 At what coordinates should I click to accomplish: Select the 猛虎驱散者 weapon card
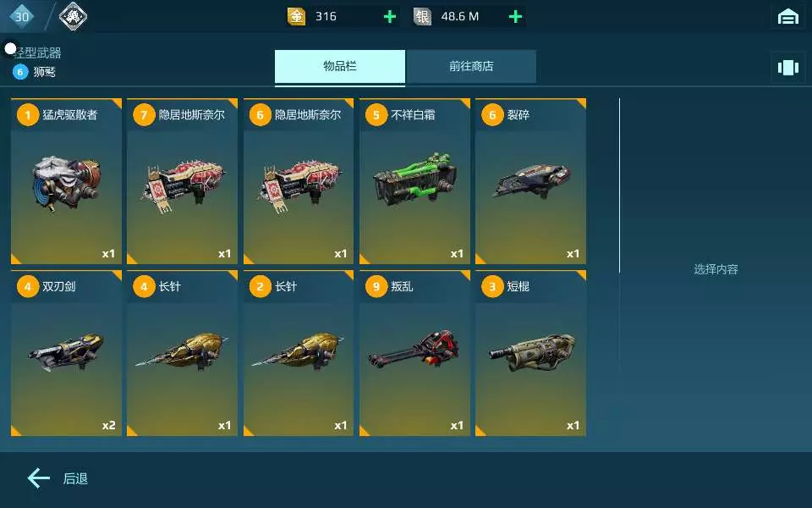[66, 181]
